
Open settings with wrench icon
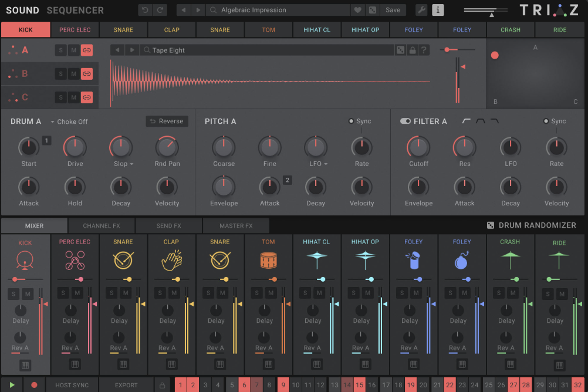pos(422,10)
